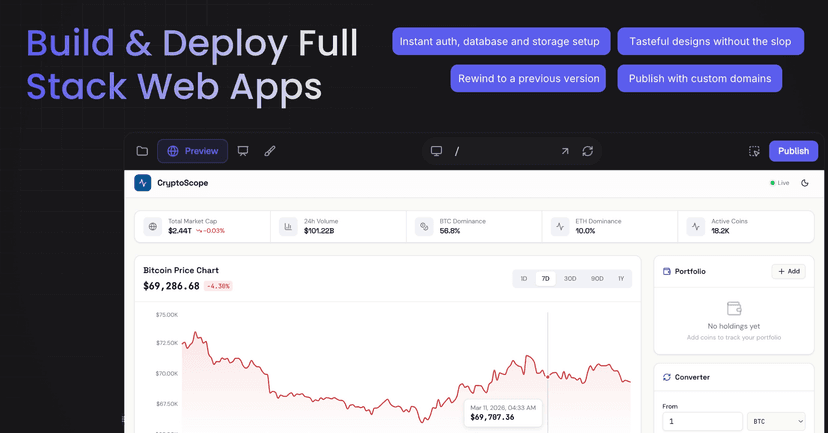Click the desktop device icon in URL bar

[x=436, y=151]
